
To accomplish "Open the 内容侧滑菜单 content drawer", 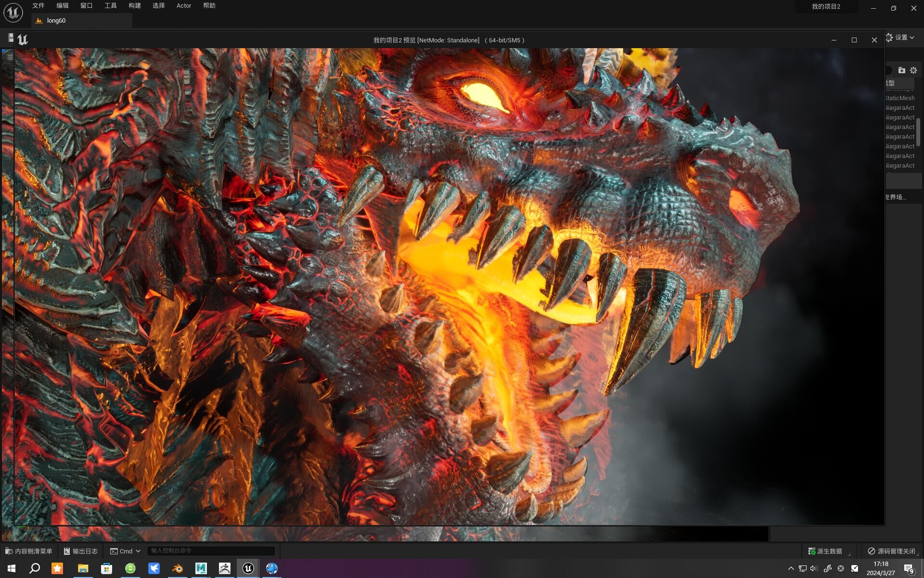I will 29,551.
